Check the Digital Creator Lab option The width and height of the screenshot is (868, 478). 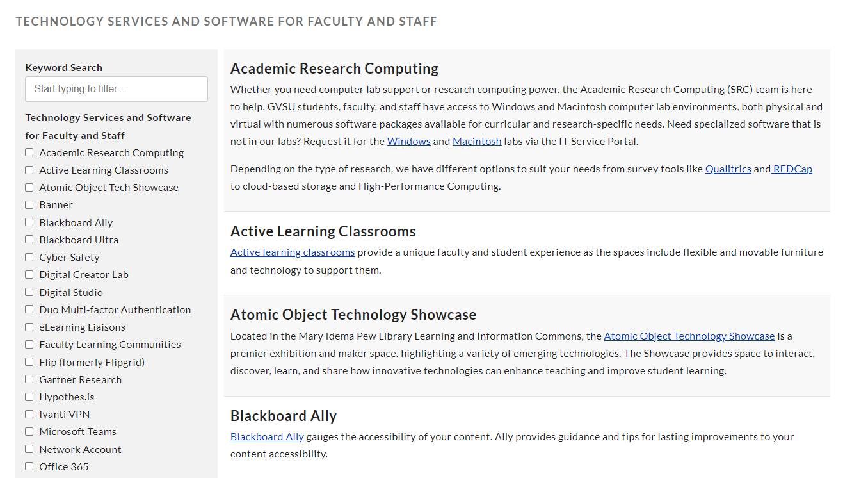(29, 274)
